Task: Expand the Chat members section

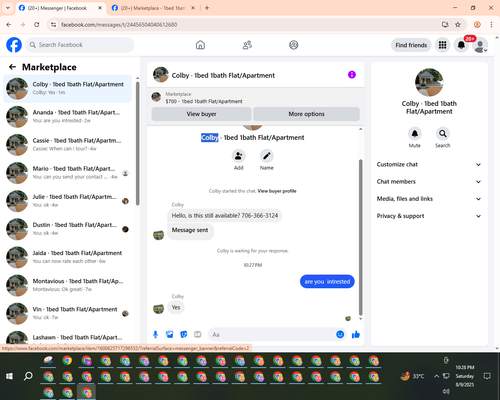Action: tap(429, 182)
